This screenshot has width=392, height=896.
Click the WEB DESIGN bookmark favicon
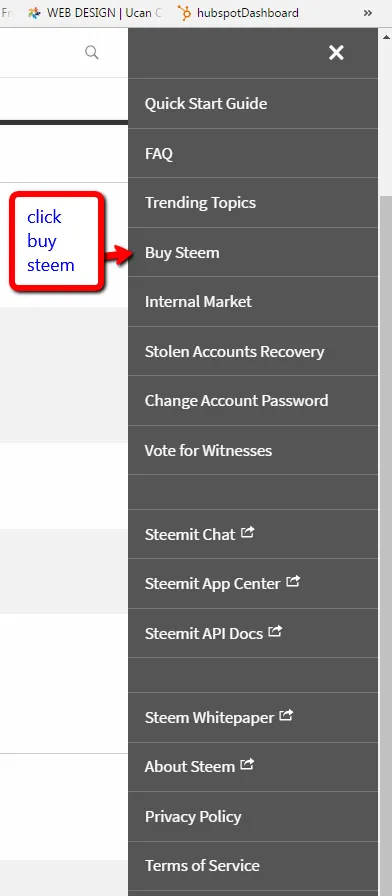(x=35, y=13)
